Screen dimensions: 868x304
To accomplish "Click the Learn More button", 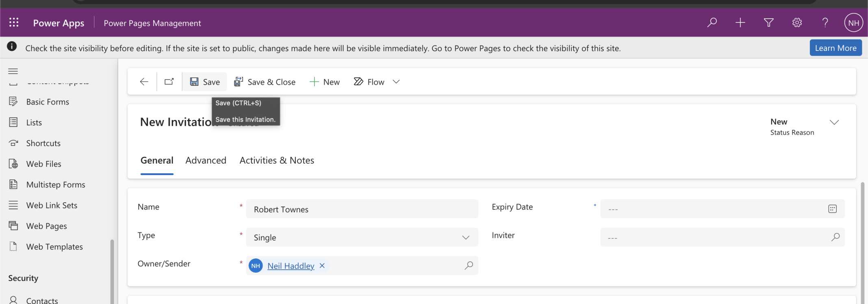I will coord(835,48).
